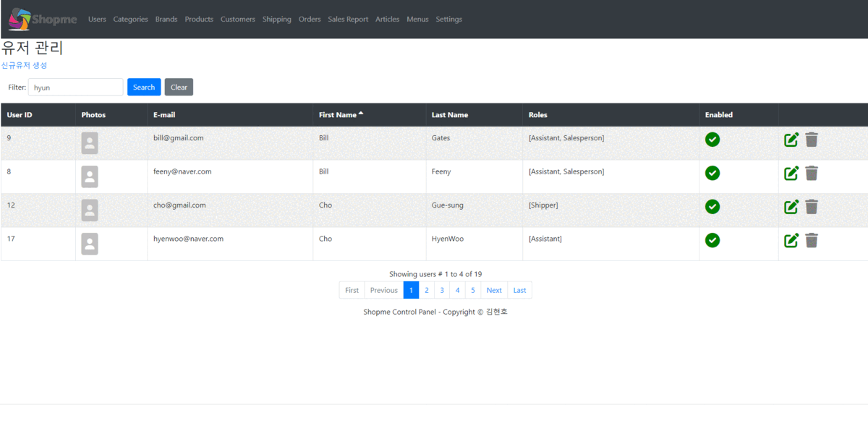Click the photo icon for cho@gmail.com row
This screenshot has height=426, width=868.
(89, 210)
